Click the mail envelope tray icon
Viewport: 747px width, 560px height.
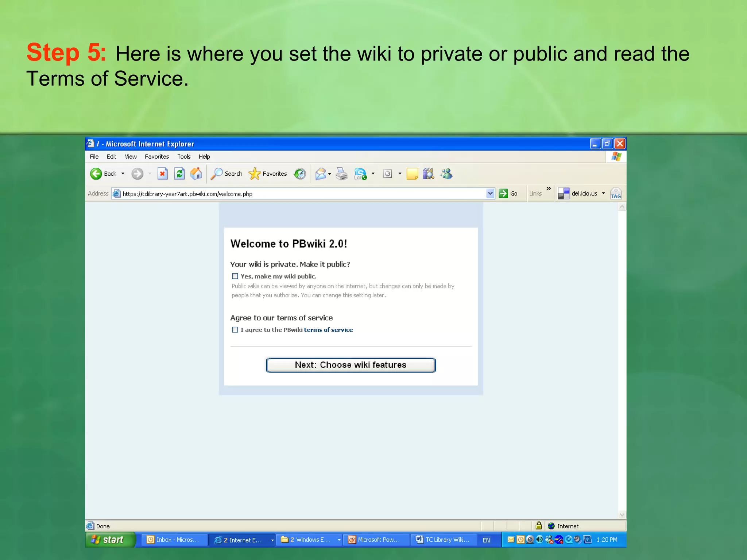point(511,540)
